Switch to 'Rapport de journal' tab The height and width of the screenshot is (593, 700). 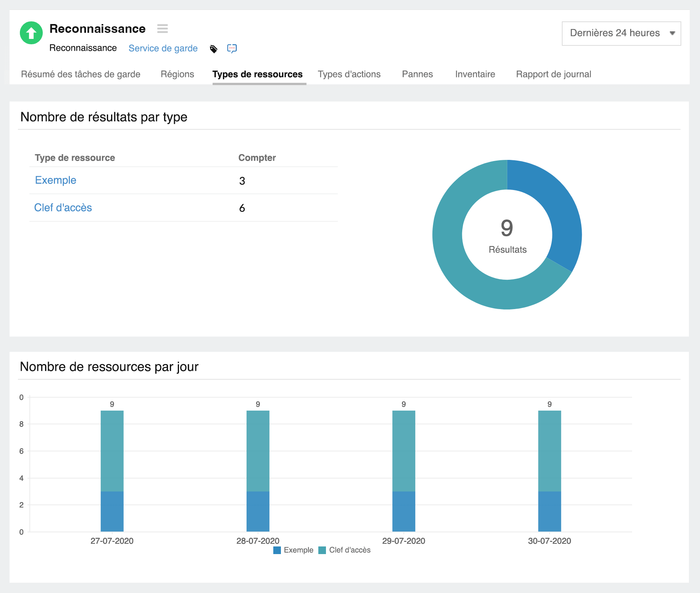click(x=553, y=74)
